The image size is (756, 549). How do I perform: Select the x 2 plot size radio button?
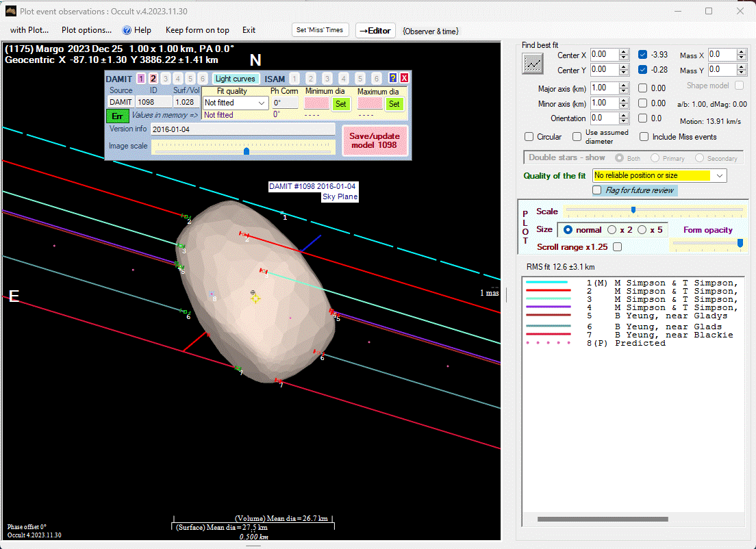point(612,230)
